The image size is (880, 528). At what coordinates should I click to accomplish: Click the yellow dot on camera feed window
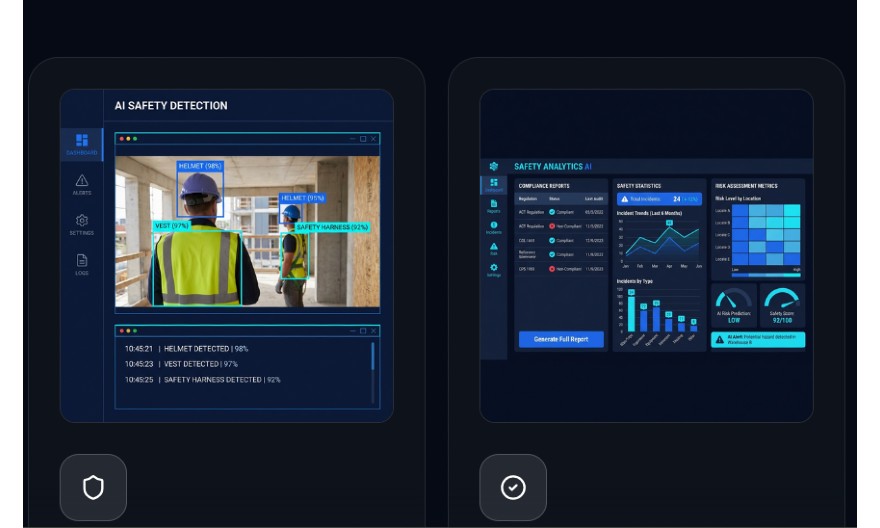tap(128, 139)
